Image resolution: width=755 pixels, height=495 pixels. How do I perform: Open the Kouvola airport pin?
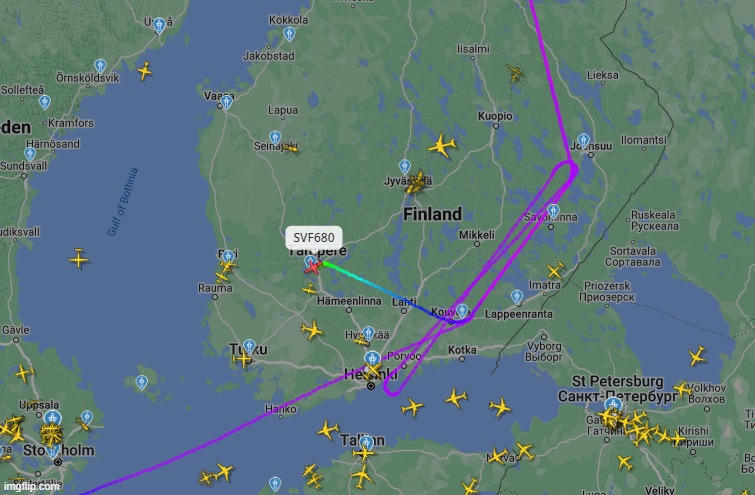click(462, 311)
